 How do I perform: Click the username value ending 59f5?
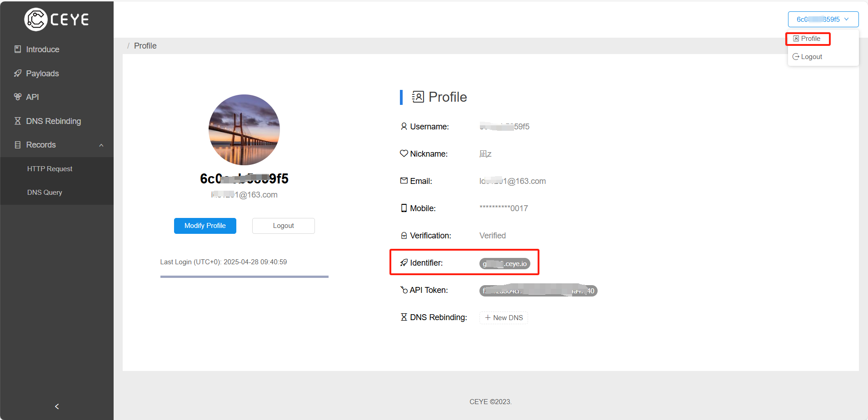504,127
